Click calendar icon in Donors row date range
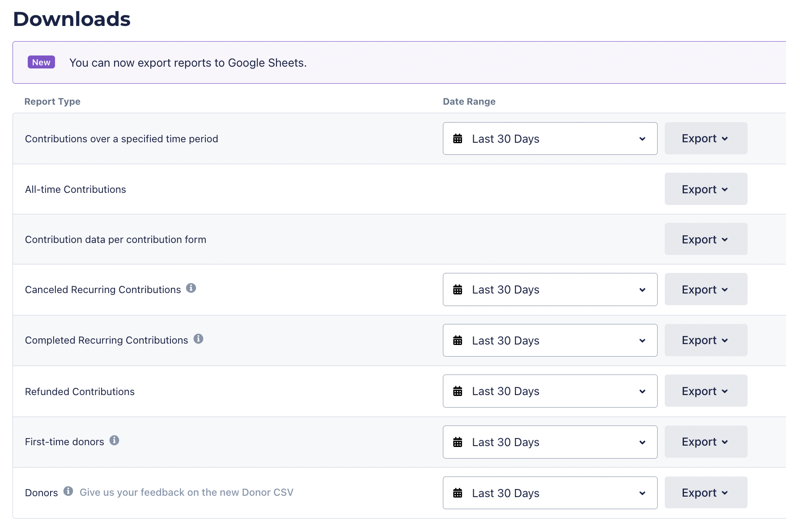 (458, 493)
